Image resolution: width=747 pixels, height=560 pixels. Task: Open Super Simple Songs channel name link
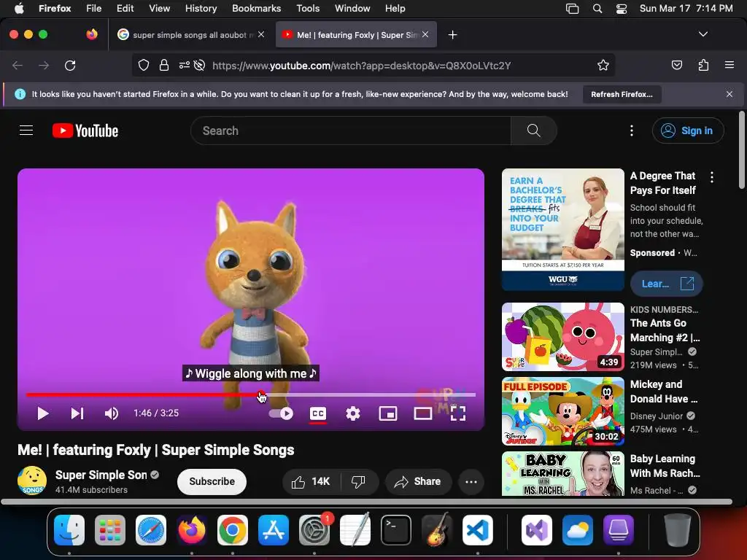pyautogui.click(x=101, y=475)
